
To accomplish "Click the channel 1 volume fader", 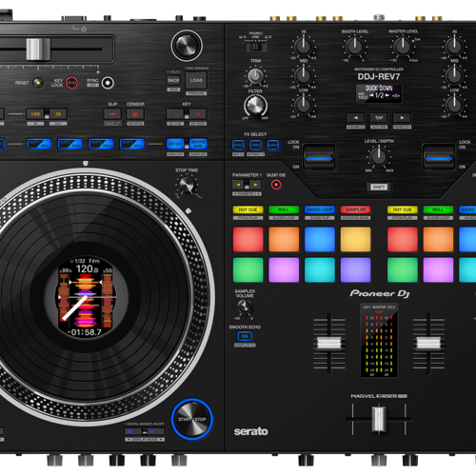I will coord(329,344).
